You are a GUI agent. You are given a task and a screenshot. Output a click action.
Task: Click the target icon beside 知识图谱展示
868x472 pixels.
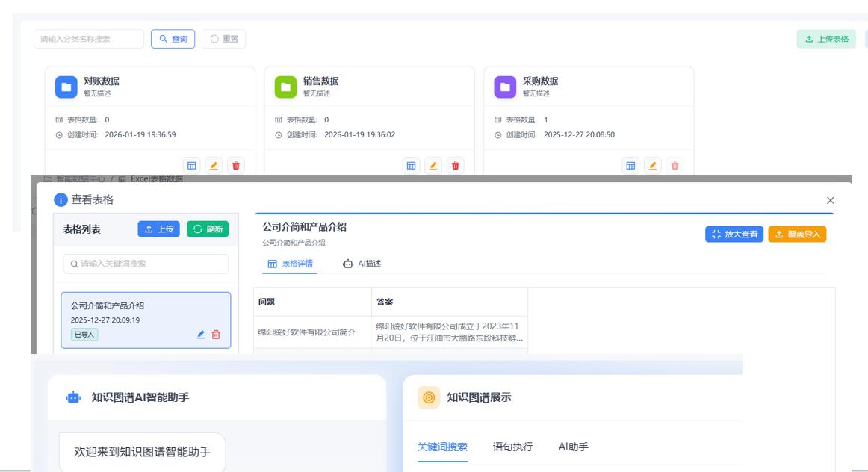[429, 397]
